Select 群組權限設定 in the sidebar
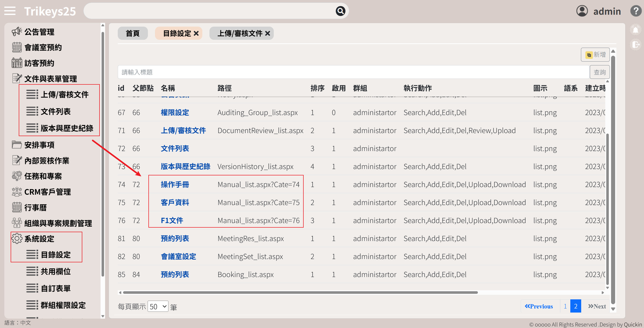The height and width of the screenshot is (328, 644). [x=63, y=305]
